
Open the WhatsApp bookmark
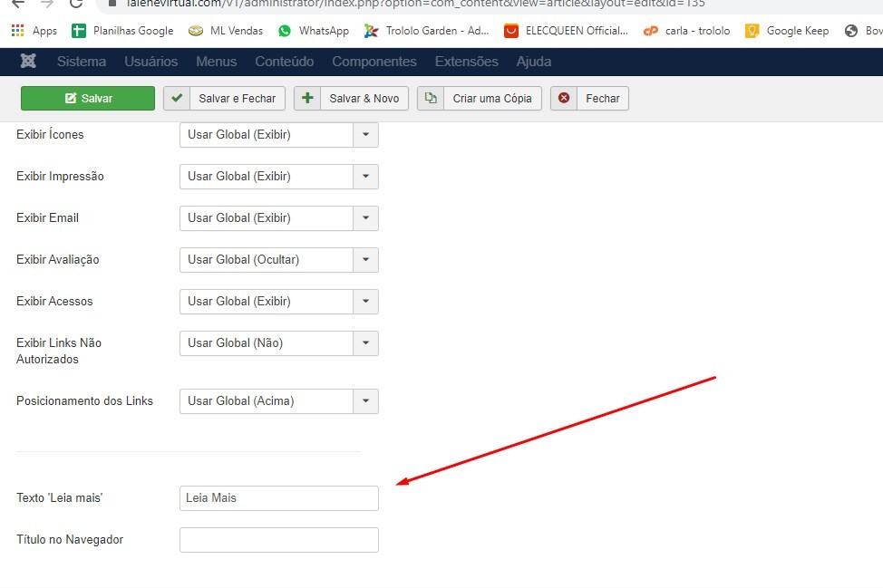[x=314, y=31]
